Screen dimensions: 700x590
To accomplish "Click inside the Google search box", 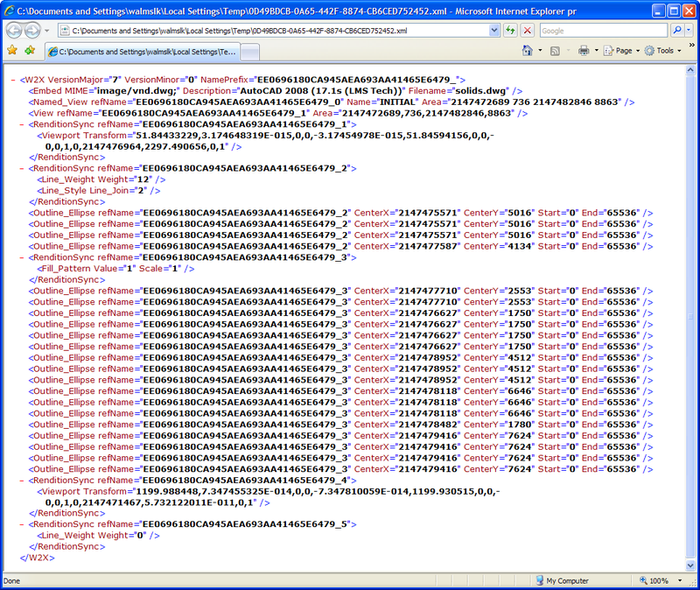I will click(x=602, y=30).
